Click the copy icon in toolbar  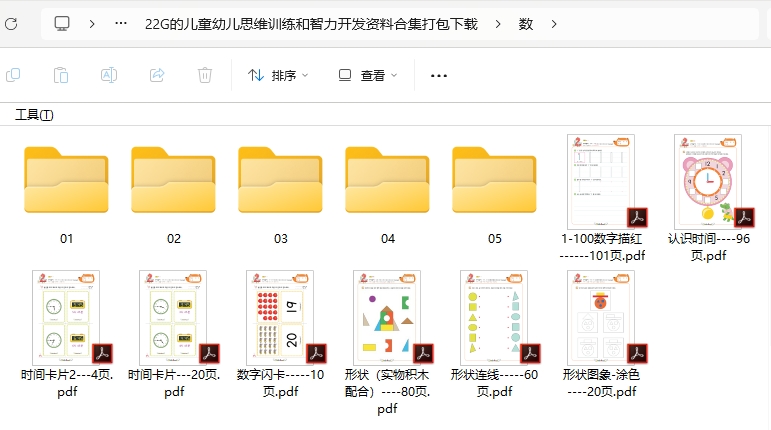[x=14, y=75]
